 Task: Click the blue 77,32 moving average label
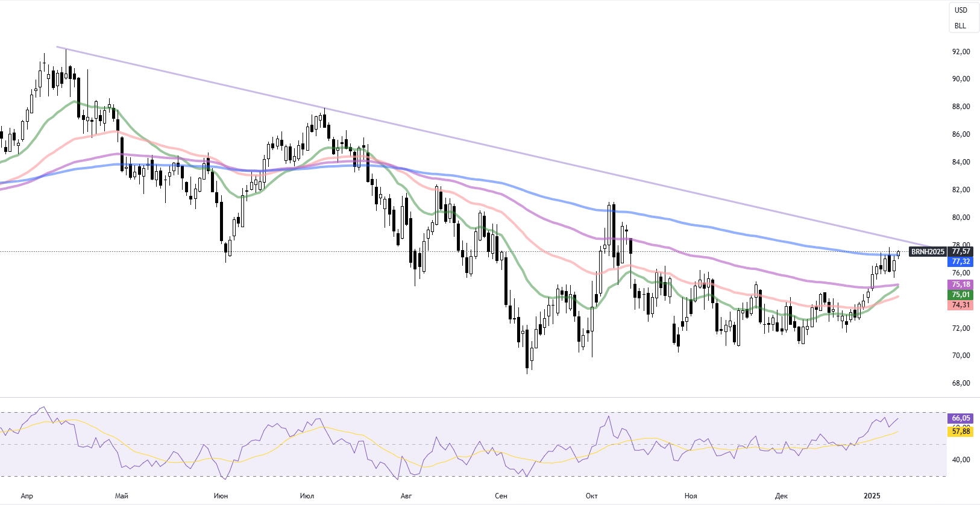click(x=961, y=262)
